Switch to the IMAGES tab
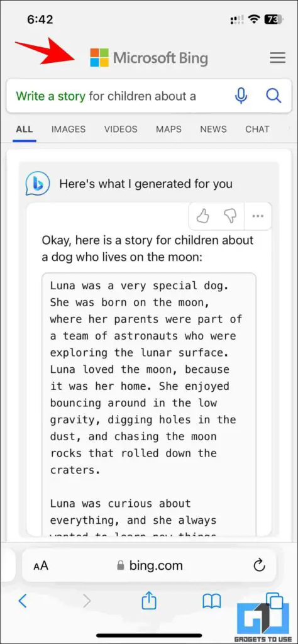The height and width of the screenshot is (644, 298). pos(69,129)
